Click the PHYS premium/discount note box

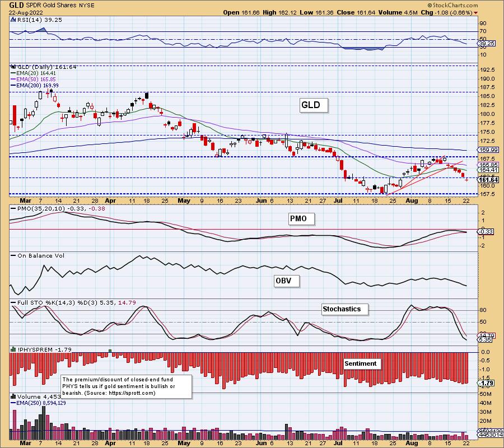click(x=127, y=386)
